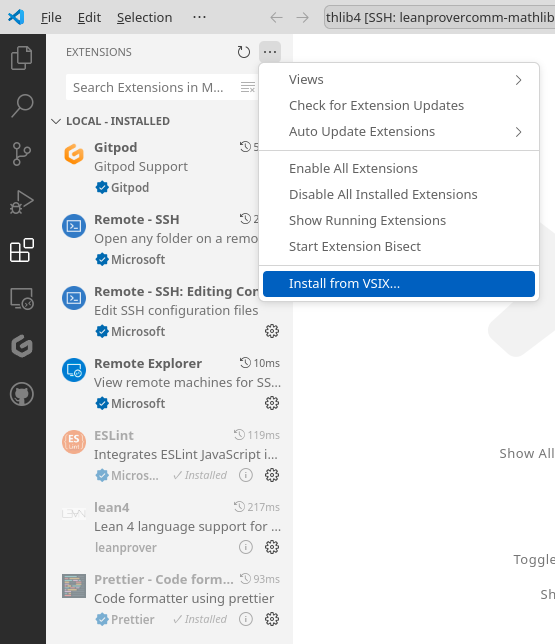Clear extensions search results icon
The height and width of the screenshot is (644, 555).
click(248, 87)
